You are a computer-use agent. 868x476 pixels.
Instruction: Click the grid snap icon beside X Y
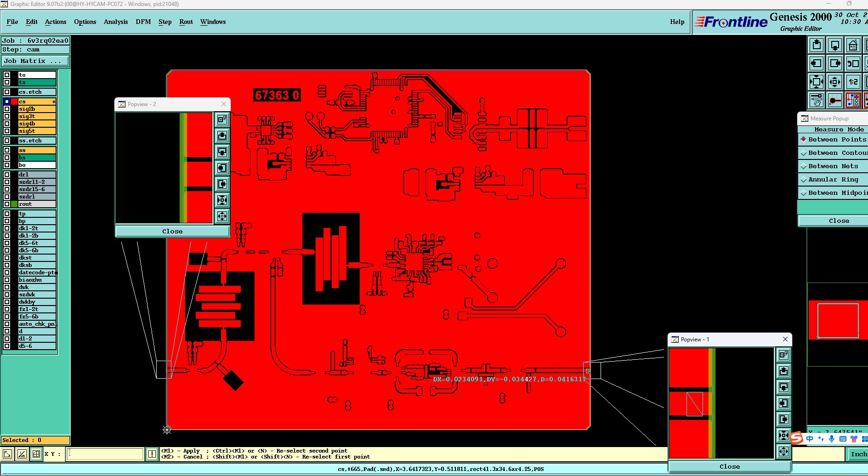(36, 454)
